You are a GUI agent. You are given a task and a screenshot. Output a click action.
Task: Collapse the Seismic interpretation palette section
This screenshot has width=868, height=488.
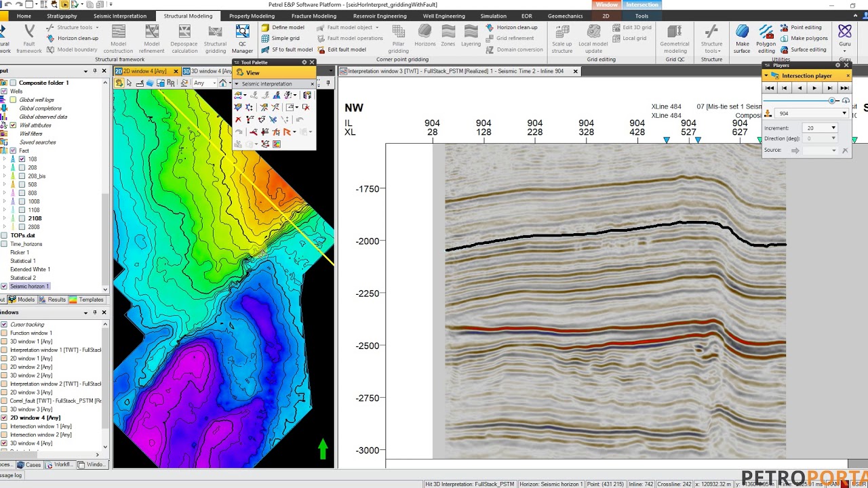pos(237,84)
